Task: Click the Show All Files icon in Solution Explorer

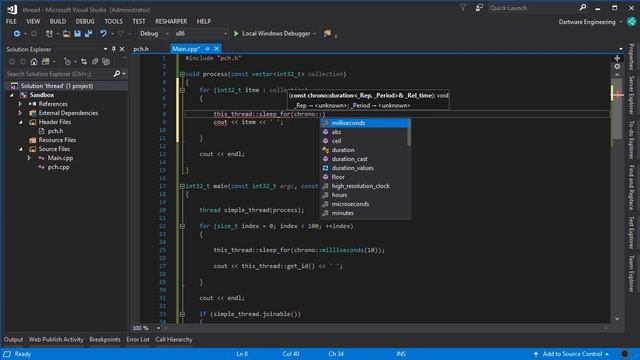Action: coord(106,62)
